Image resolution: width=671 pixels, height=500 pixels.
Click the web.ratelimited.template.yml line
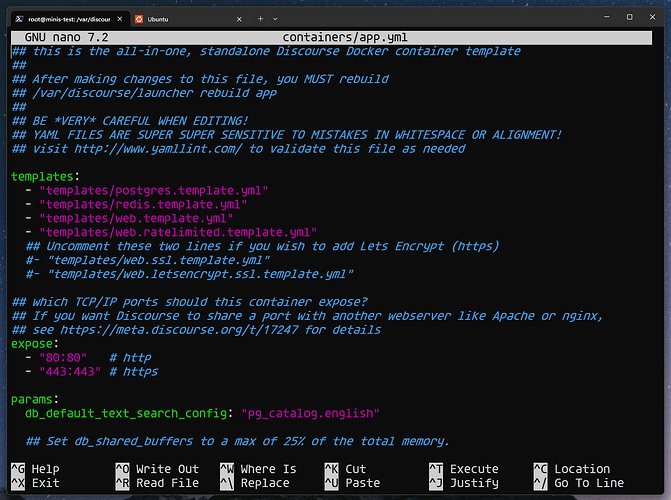click(171, 232)
